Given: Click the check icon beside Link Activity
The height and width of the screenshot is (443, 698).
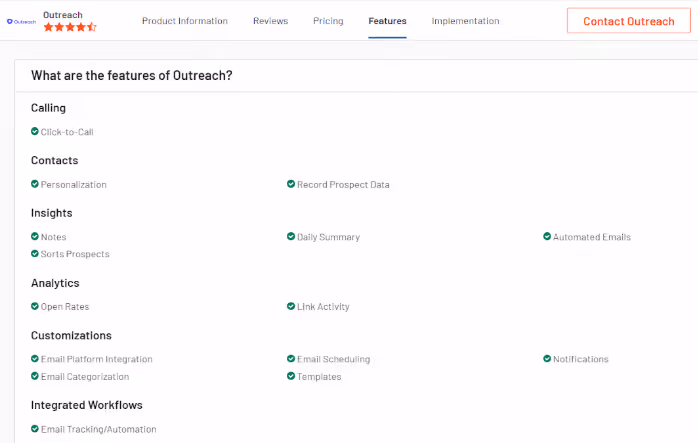Looking at the screenshot, I should 291,306.
